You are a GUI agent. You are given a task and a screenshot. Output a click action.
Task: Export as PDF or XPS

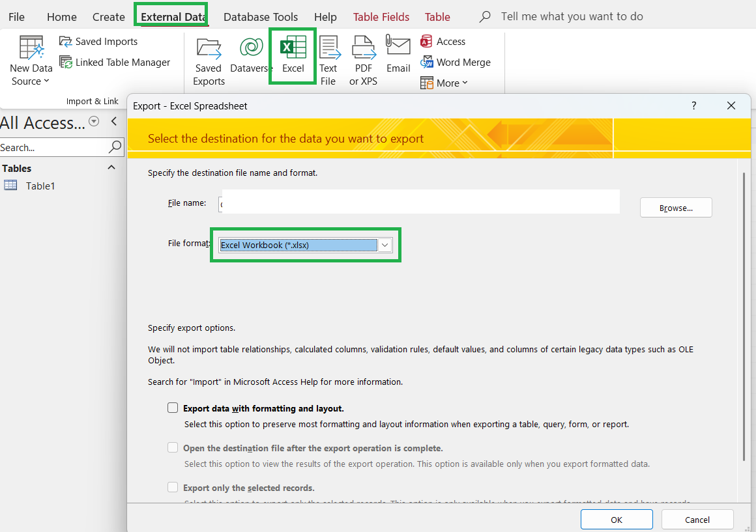coord(364,61)
